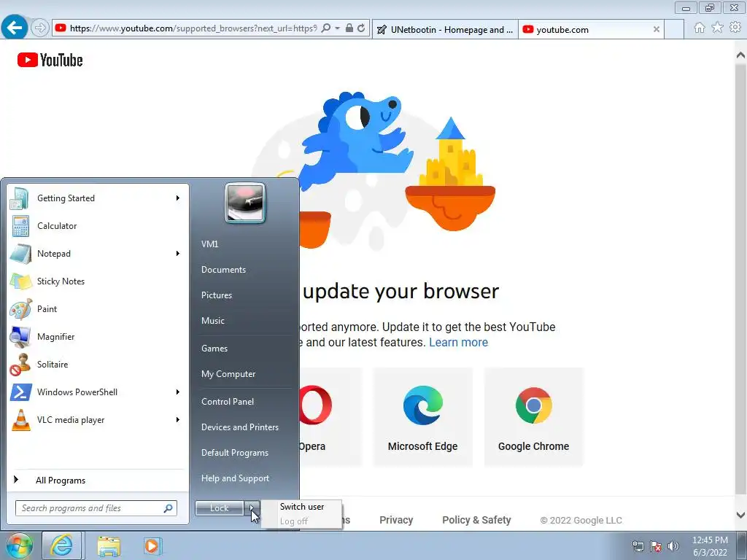The image size is (747, 560).
Task: Switch to UNetbootin Homepage tab
Action: (x=445, y=29)
